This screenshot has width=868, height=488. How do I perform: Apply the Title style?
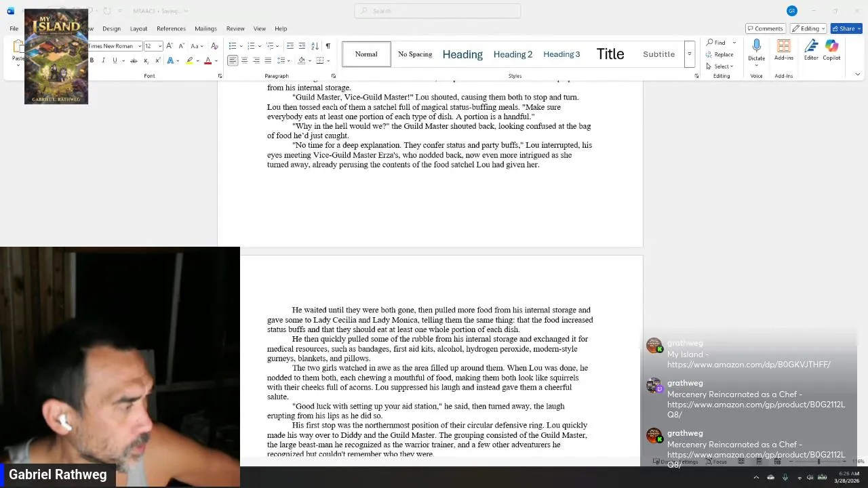pos(610,54)
